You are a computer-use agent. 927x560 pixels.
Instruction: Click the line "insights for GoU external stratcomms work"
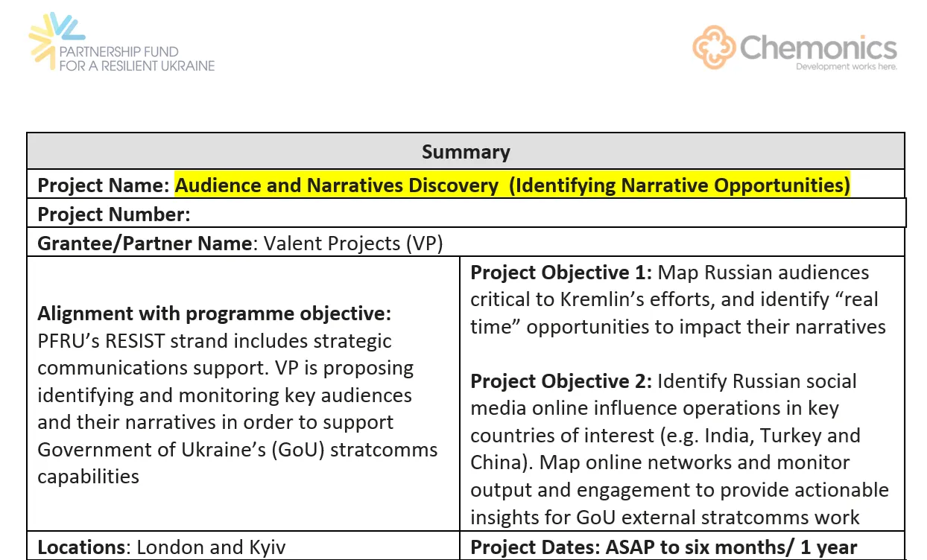click(665, 516)
